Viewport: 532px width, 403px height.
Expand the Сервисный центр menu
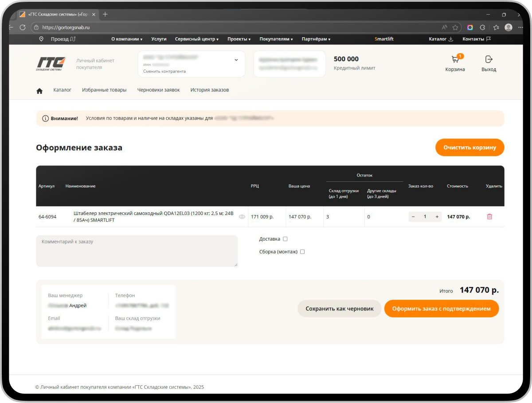click(x=196, y=39)
